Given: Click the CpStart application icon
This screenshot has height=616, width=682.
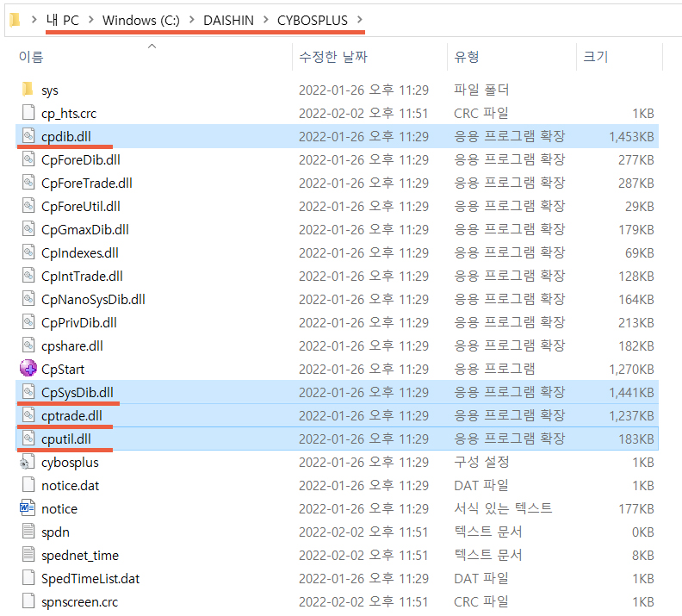Looking at the screenshot, I should [x=28, y=369].
